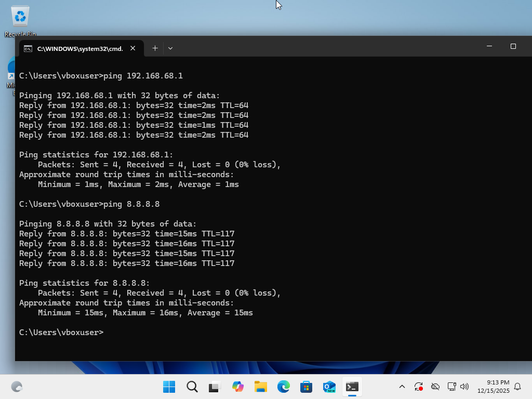Open the Terminal tab options dropdown
532x399 pixels.
tap(170, 48)
